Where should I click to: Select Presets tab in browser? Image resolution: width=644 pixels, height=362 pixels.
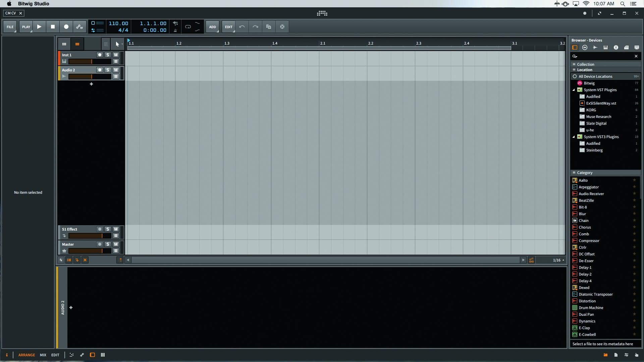click(x=585, y=48)
